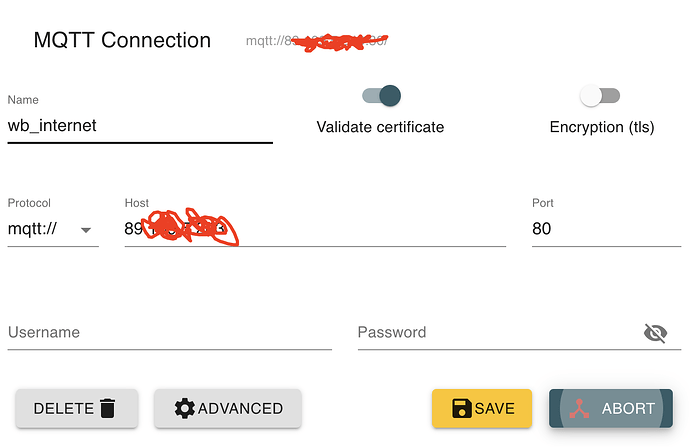
Task: Click the Validate certificate label
Action: click(380, 127)
